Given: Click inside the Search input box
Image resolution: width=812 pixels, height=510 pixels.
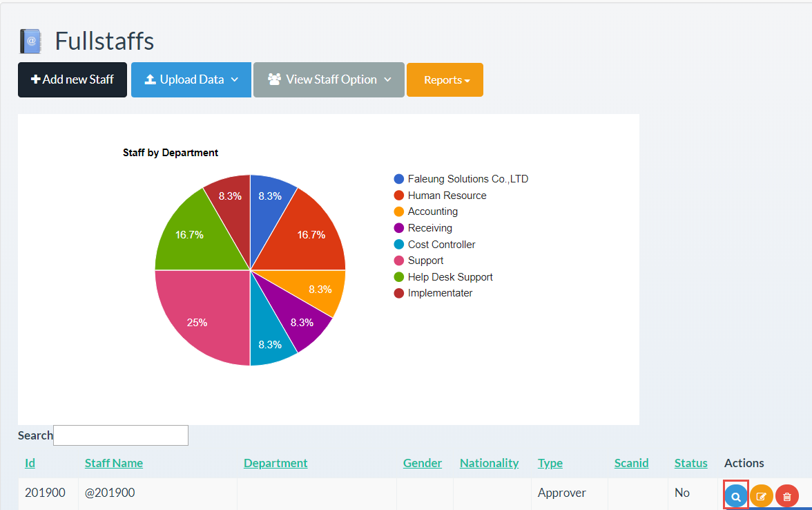Looking at the screenshot, I should point(120,435).
